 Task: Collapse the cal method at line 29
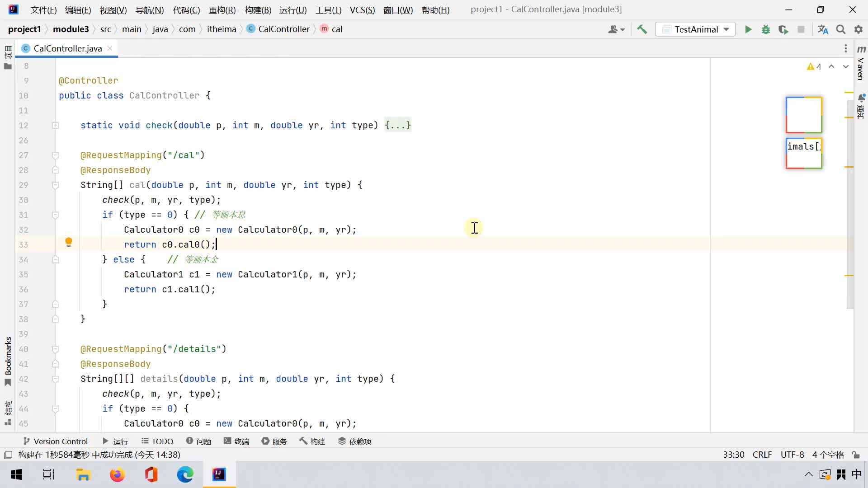point(55,185)
